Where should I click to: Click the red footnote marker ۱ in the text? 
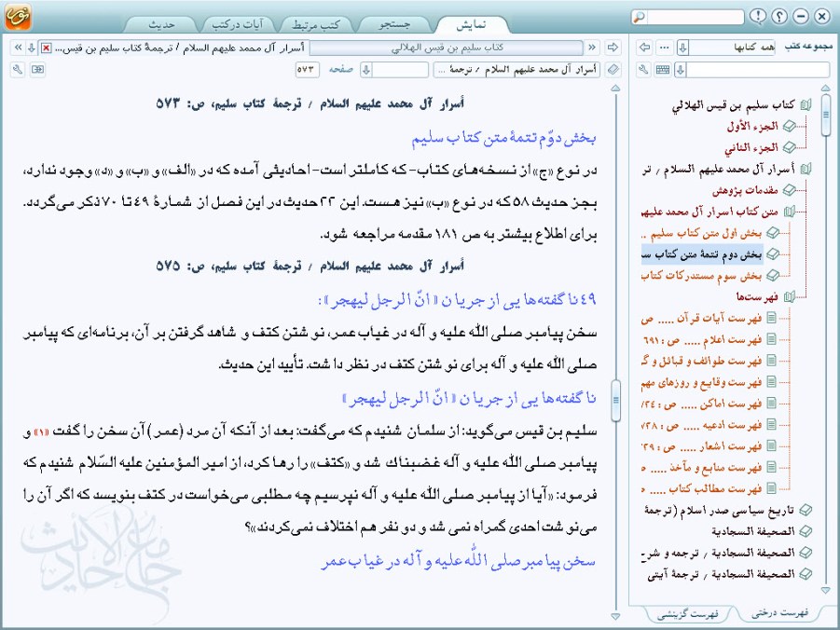point(41,432)
